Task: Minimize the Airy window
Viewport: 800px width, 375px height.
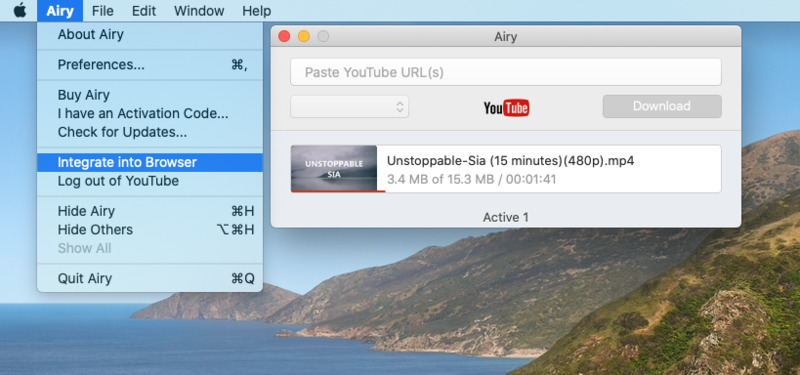Action: pos(304,36)
